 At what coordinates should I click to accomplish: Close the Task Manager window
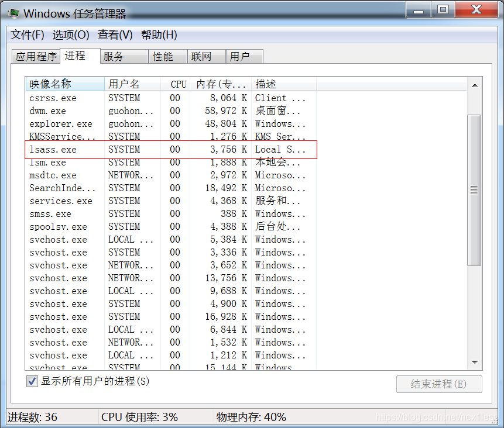tap(476, 9)
